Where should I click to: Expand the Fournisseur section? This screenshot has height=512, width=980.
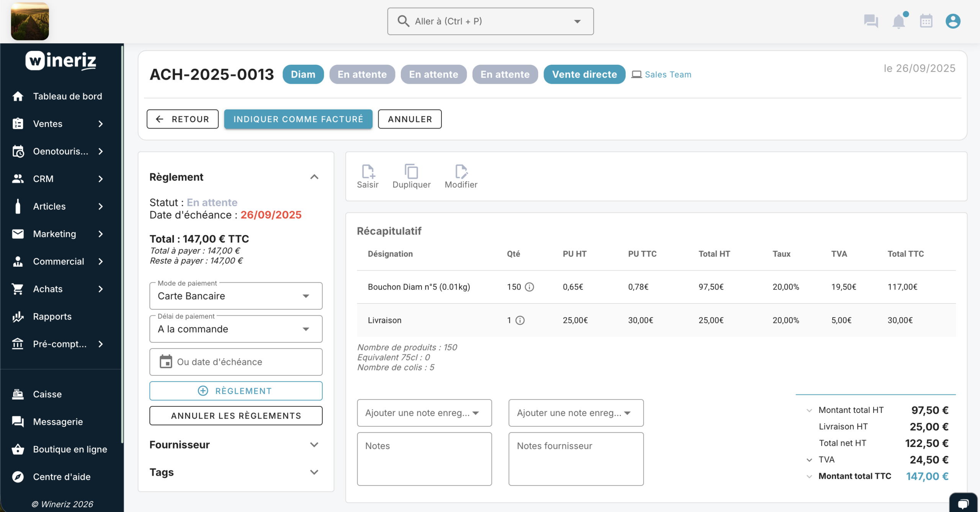click(x=314, y=445)
